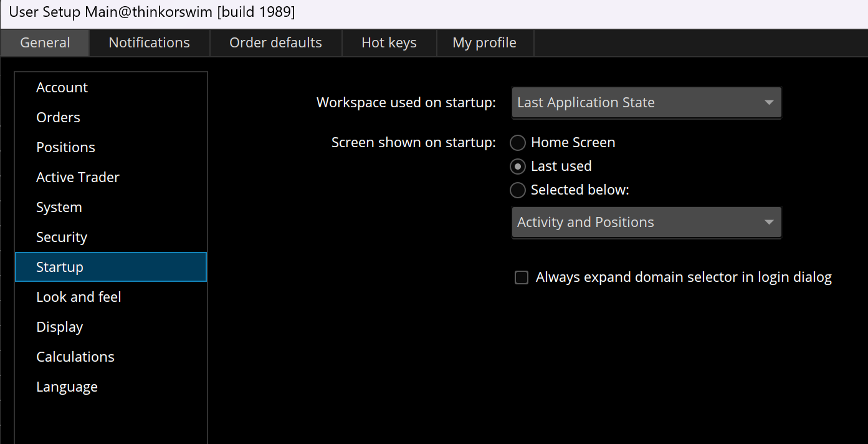Switch to the Notifications tab
This screenshot has height=444, width=868.
tap(149, 43)
